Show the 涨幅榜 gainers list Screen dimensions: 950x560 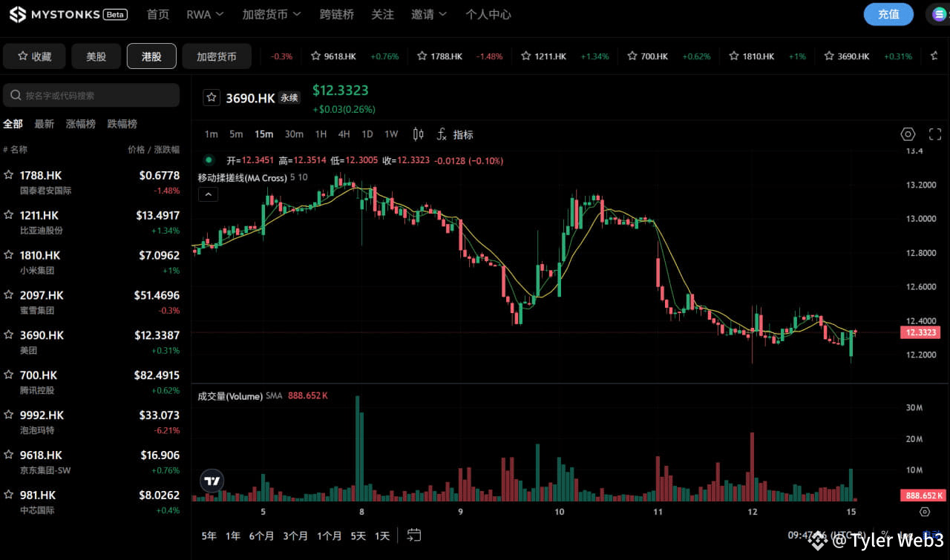(81, 124)
